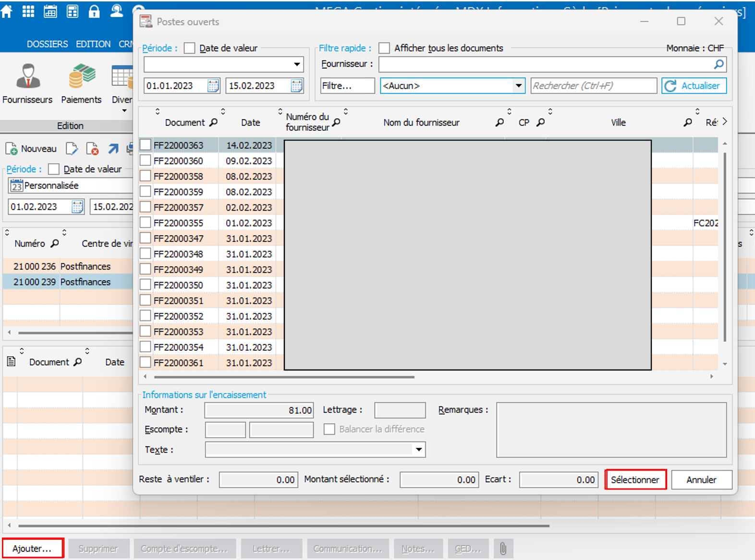This screenshot has width=755, height=560.
Task: Search the Numéro column in main window
Action: tap(55, 243)
